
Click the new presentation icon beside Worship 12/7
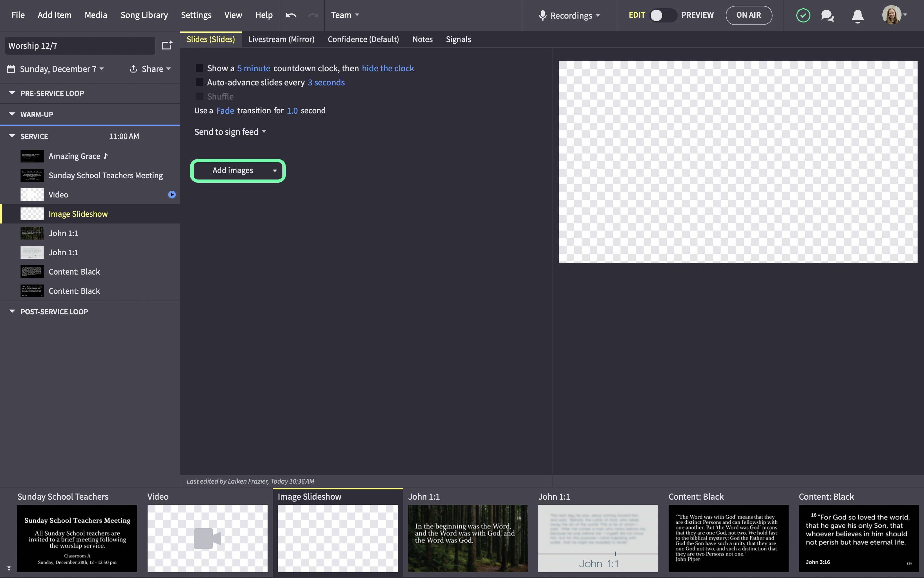click(167, 45)
